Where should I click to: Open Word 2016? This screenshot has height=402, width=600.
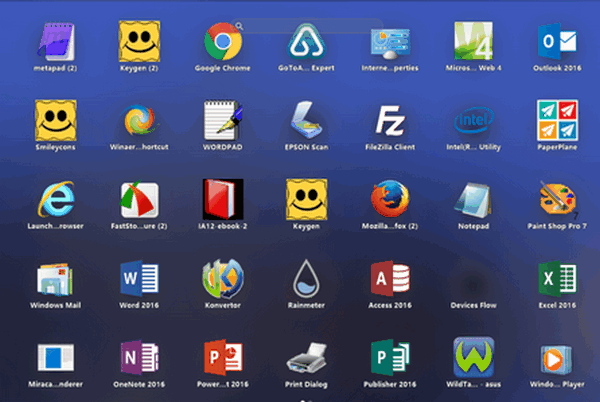click(139, 278)
